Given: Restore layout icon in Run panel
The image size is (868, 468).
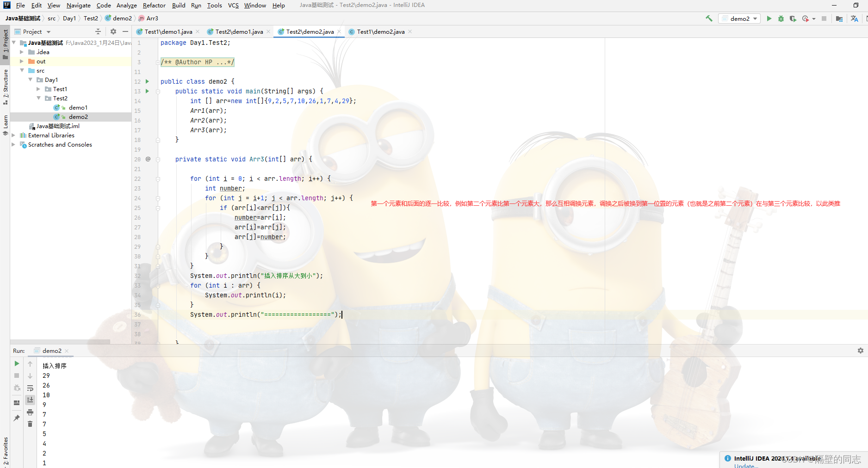Looking at the screenshot, I should (x=17, y=402).
